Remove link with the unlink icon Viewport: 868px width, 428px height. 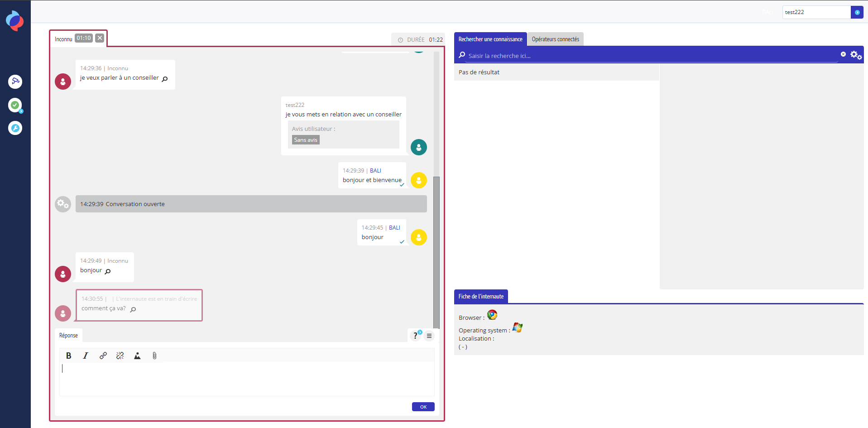click(120, 356)
